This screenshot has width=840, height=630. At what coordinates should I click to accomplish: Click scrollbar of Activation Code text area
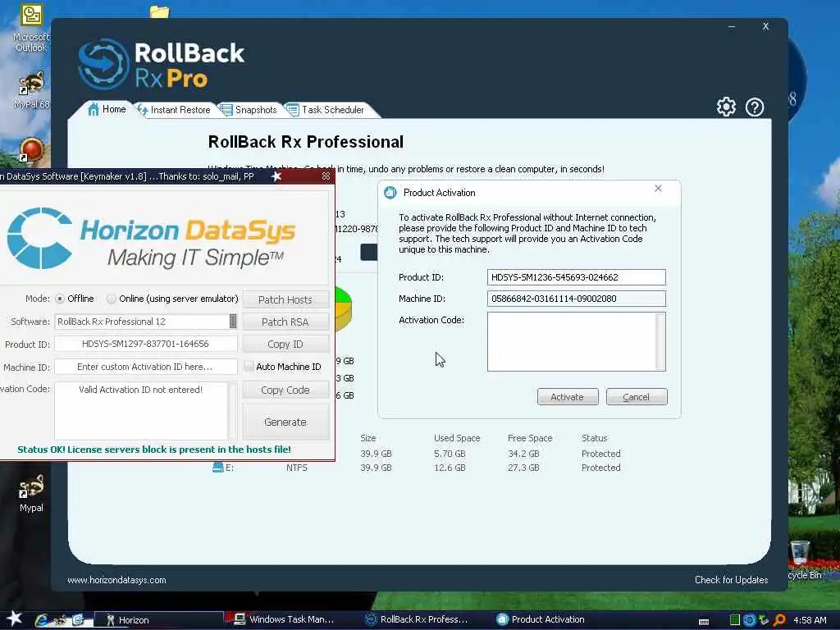[x=660, y=342]
